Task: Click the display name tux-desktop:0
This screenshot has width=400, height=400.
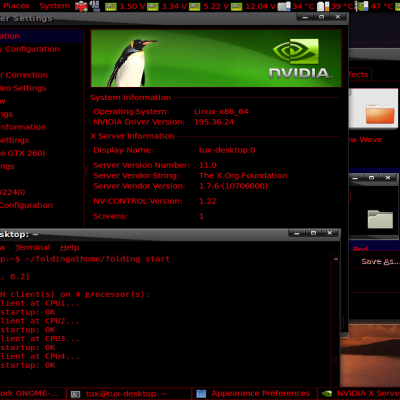Action: (227, 150)
